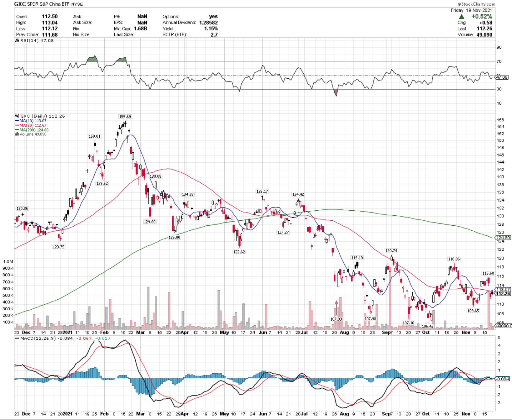
Task: Click the 139.62 price label
Action: [x=102, y=183]
